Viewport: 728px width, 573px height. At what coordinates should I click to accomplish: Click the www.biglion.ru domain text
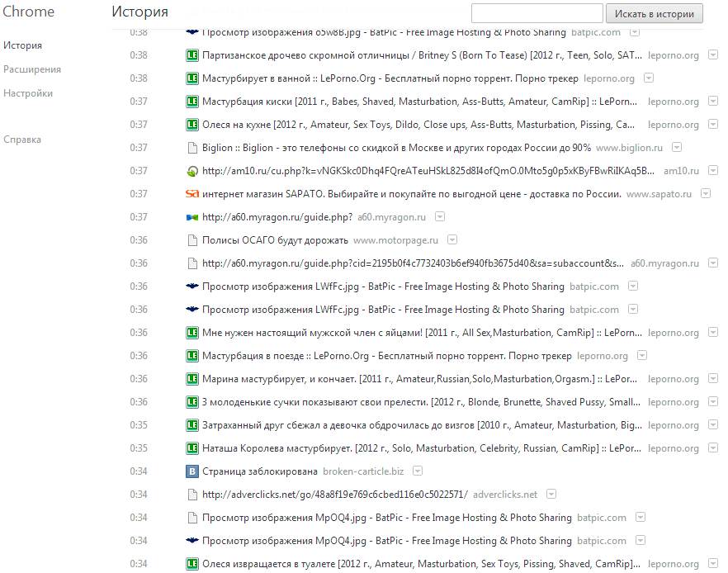tap(629, 148)
